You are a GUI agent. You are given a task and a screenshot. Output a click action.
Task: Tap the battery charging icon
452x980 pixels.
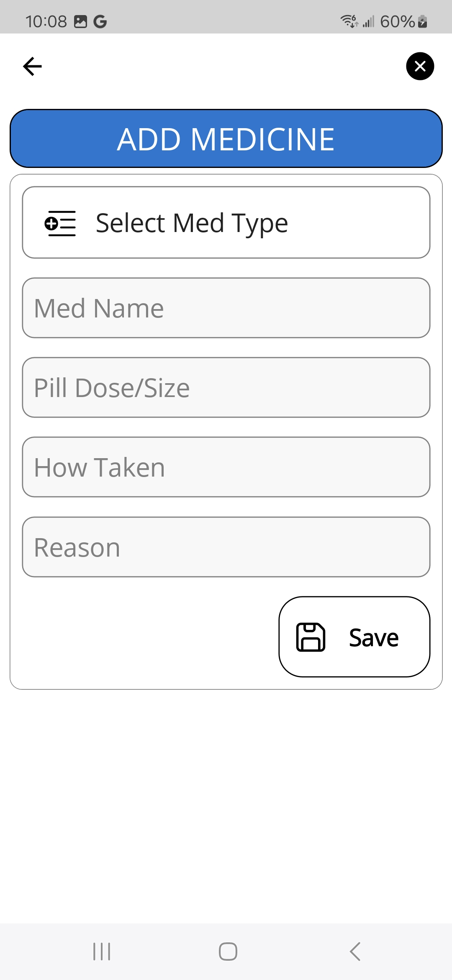tap(423, 21)
